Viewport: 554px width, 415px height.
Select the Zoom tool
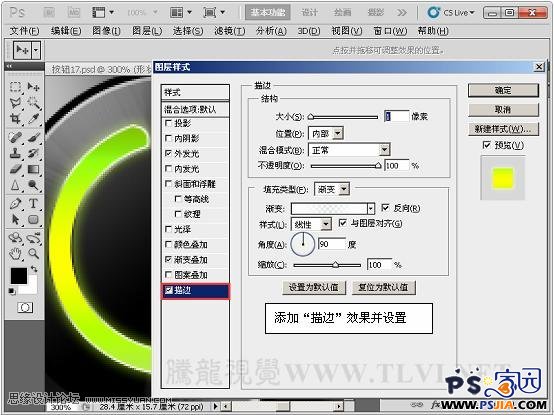click(x=34, y=253)
